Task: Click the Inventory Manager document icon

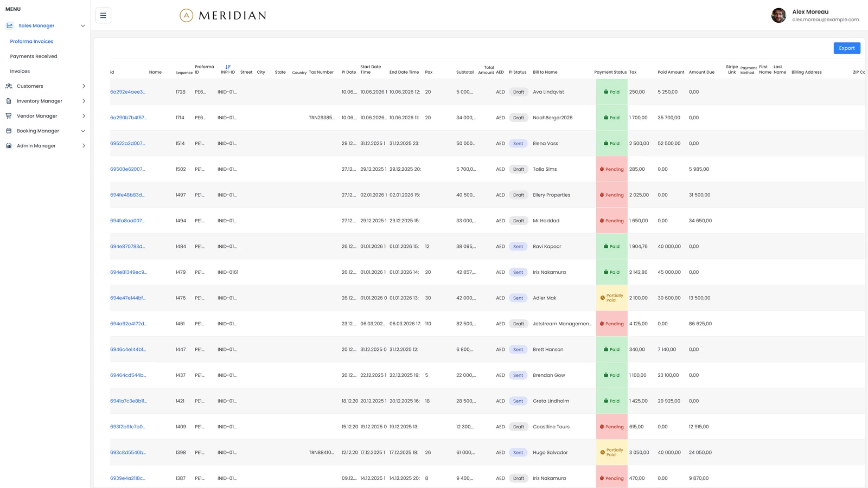Action: point(9,101)
